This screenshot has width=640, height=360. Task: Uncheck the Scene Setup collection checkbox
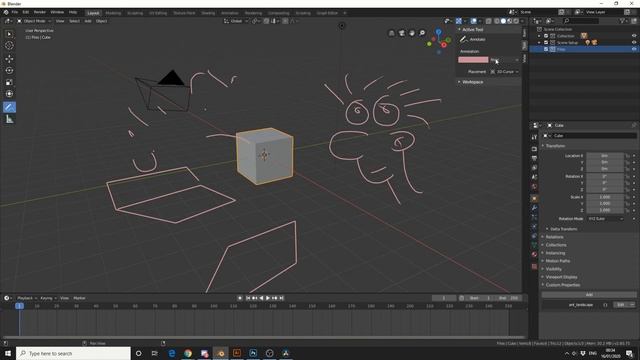[546, 42]
